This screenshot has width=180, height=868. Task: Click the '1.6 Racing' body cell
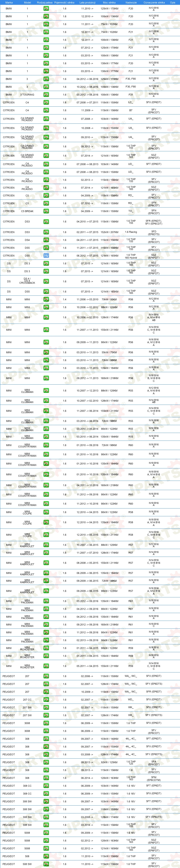point(131,232)
